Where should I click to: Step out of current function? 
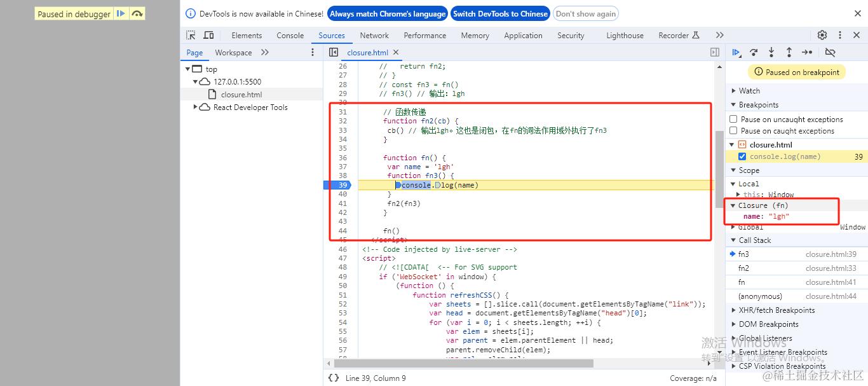point(789,52)
